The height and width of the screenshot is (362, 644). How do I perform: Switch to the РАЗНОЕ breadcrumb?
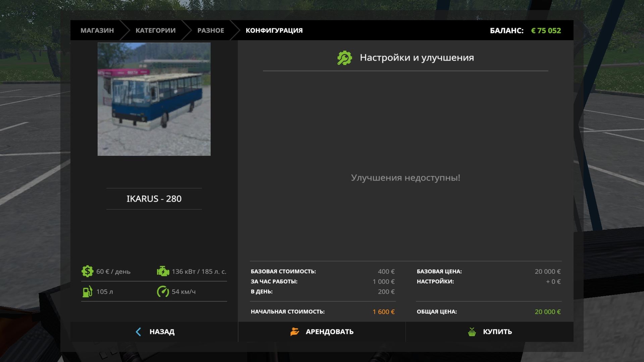[x=210, y=30]
